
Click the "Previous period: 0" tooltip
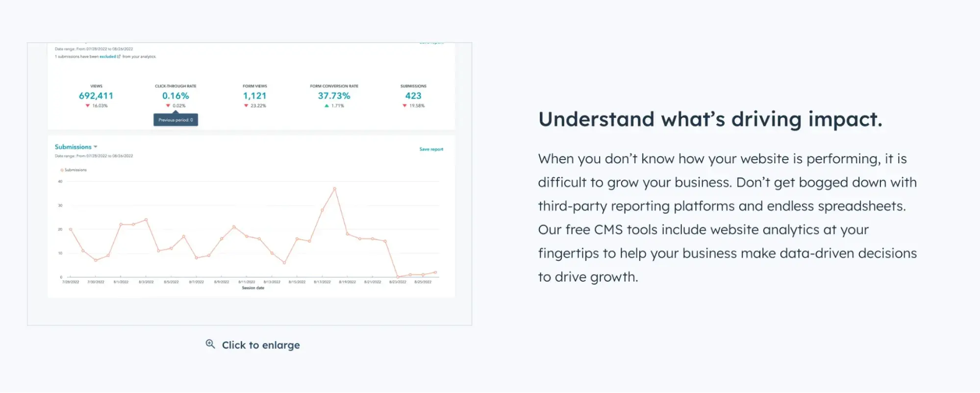[x=176, y=120]
